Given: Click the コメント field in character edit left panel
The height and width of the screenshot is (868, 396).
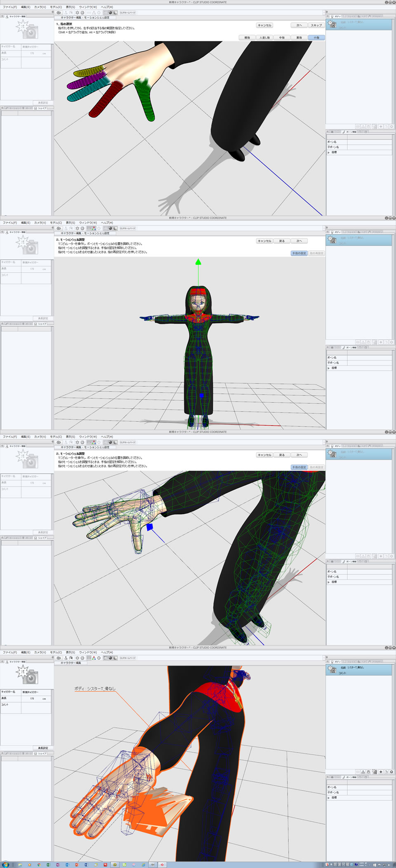Looking at the screenshot, I should point(36,708).
